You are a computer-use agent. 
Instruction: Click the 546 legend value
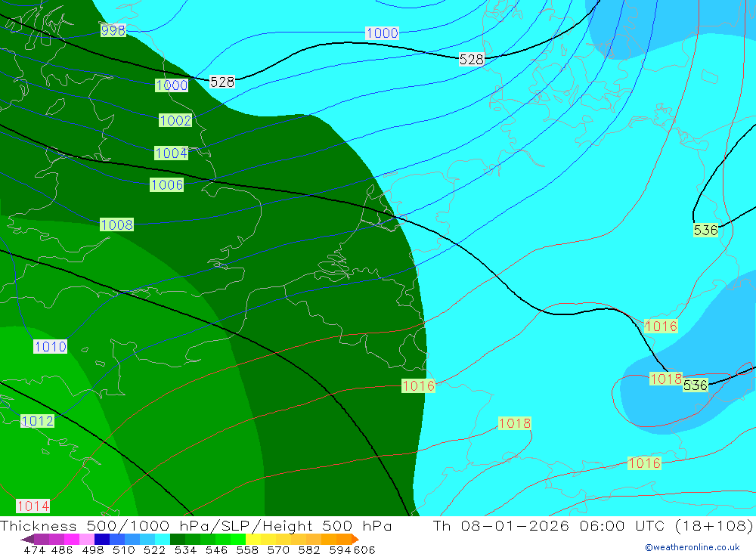coord(216,549)
